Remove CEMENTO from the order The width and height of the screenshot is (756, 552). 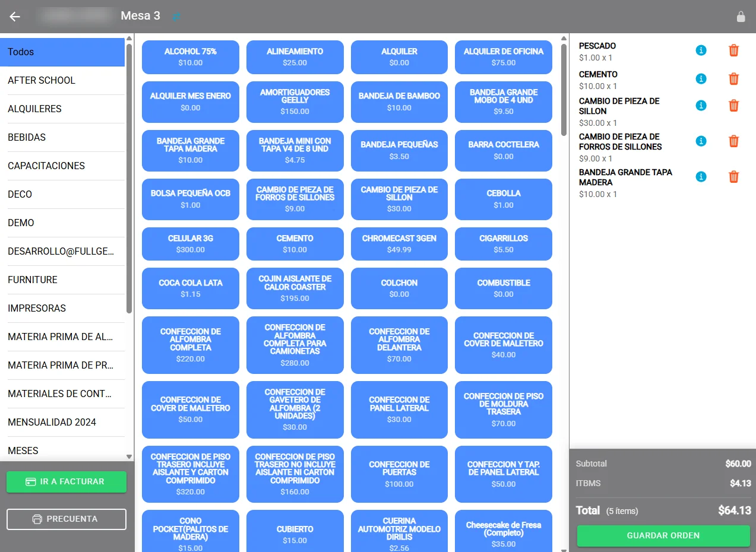tap(733, 78)
